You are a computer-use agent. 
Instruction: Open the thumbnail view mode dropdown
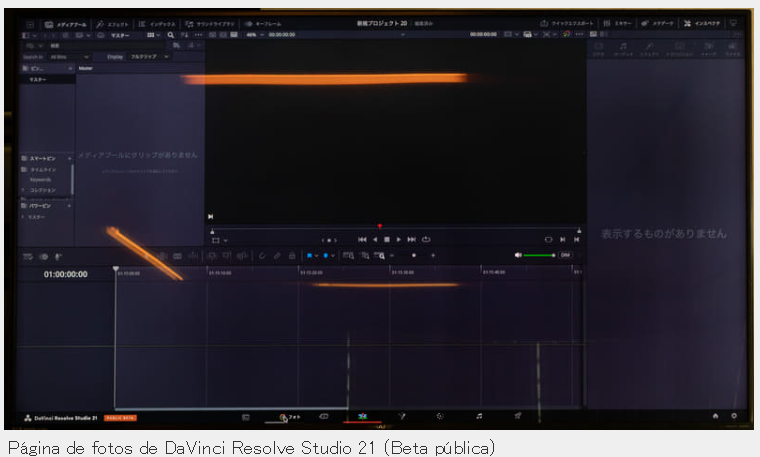coord(153,35)
